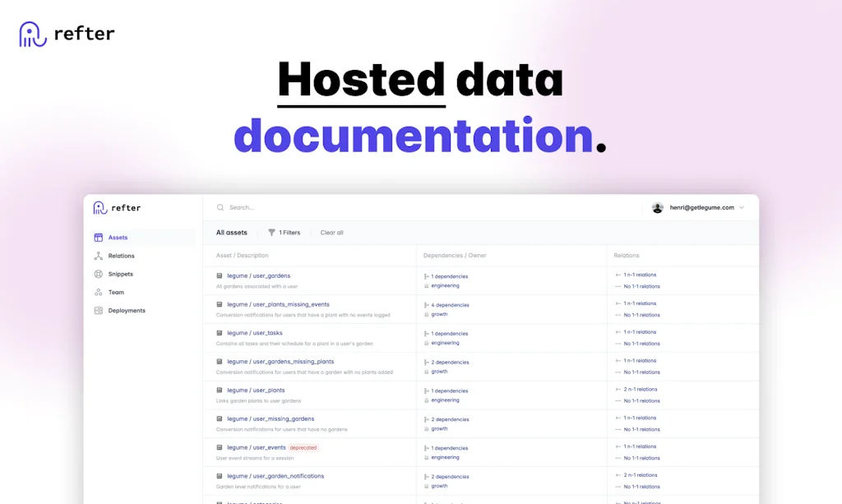
Task: Expand the henri@getlegume.com account dropdown
Action: 741,208
